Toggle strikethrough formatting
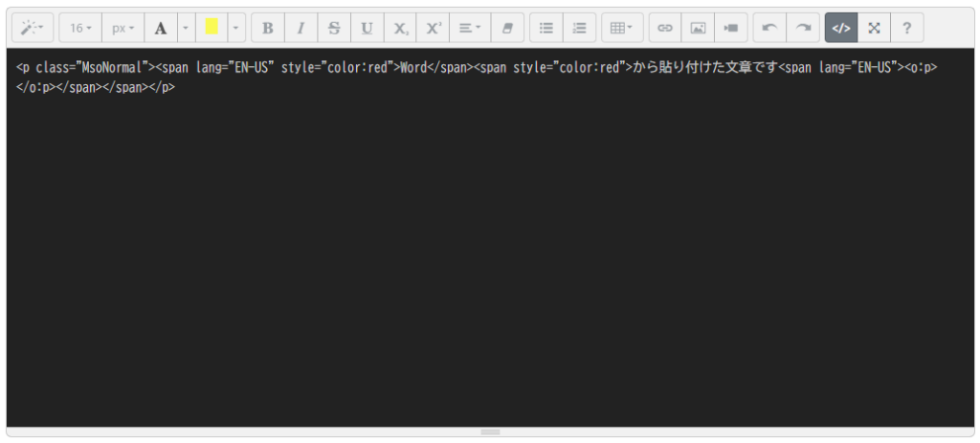The height and width of the screenshot is (443, 980). tap(334, 28)
